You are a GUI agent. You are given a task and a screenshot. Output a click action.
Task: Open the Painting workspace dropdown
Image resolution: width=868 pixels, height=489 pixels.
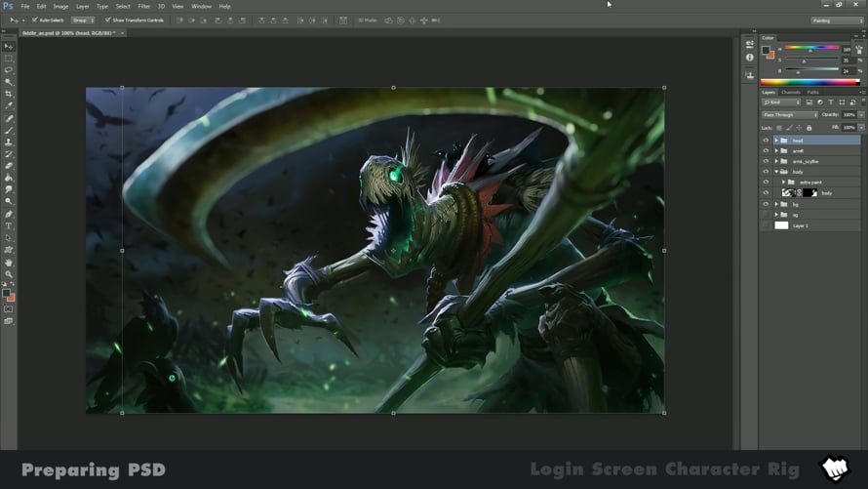coord(836,20)
